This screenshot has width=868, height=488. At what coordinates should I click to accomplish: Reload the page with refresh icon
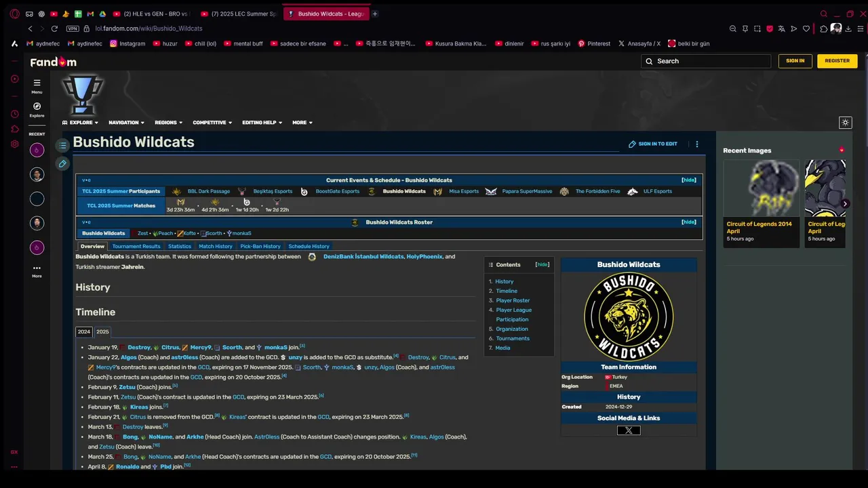(x=54, y=28)
